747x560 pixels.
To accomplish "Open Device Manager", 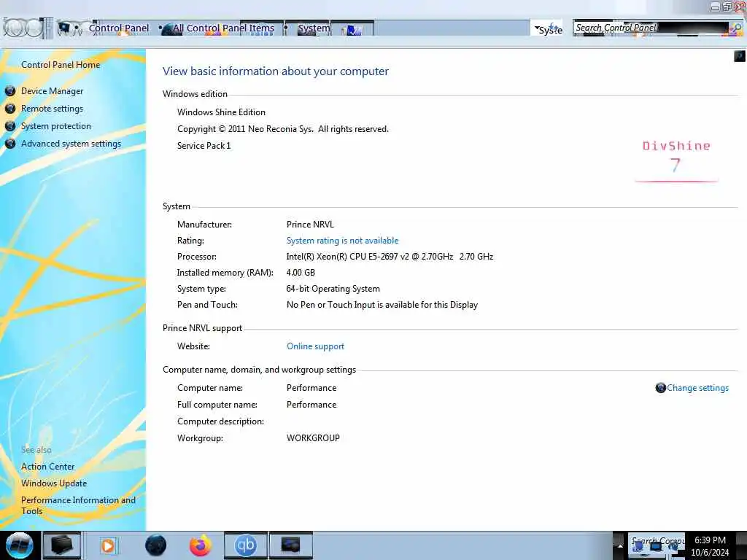I will coord(52,91).
